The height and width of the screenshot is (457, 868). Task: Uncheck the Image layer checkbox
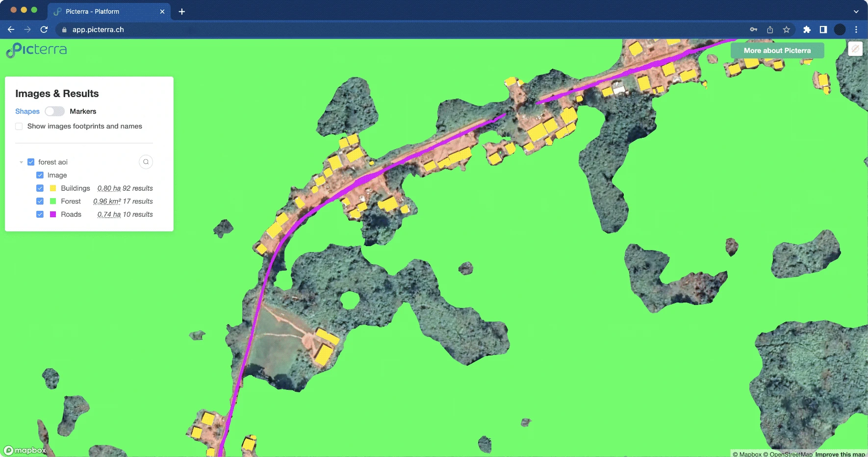40,175
